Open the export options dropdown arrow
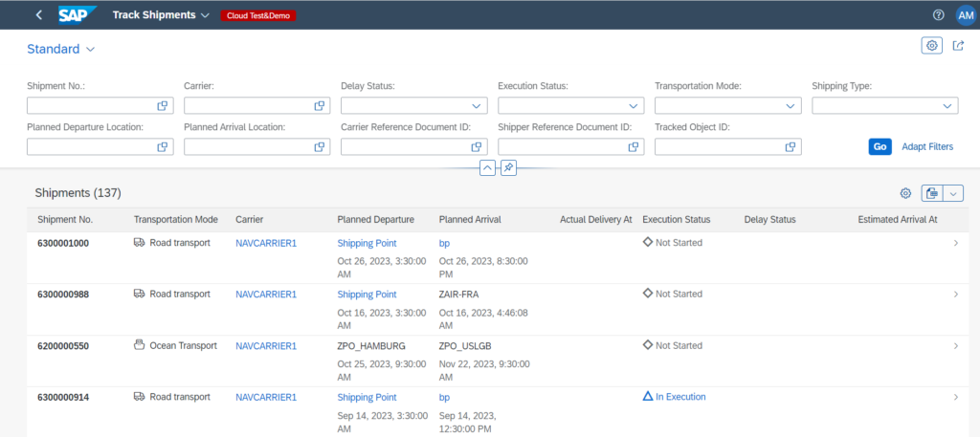Screen dimensions: 980x437 (x=952, y=193)
